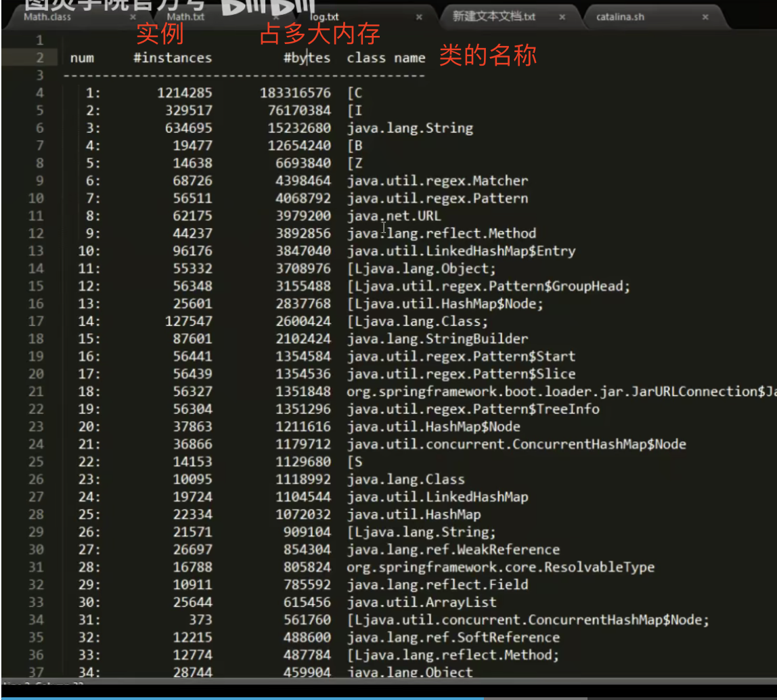Click line number 21 in the gutter
Screen dimensions: 777x700
coord(36,391)
